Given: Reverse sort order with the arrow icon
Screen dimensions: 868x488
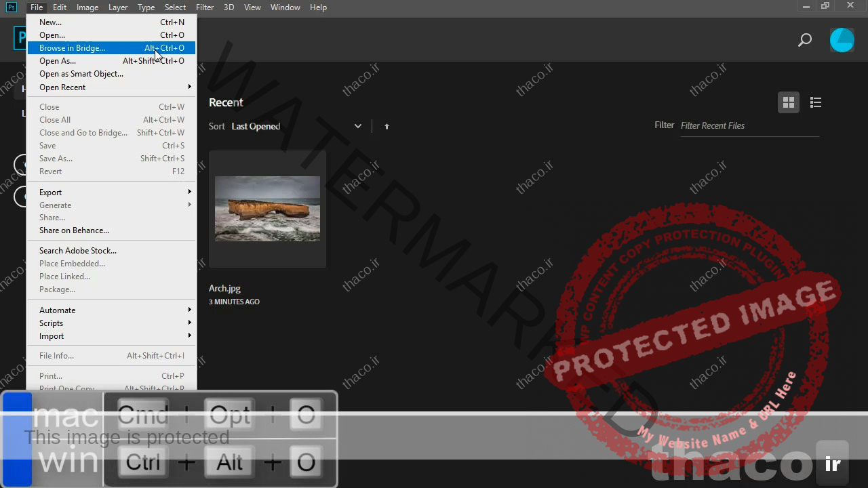Looking at the screenshot, I should click(387, 126).
